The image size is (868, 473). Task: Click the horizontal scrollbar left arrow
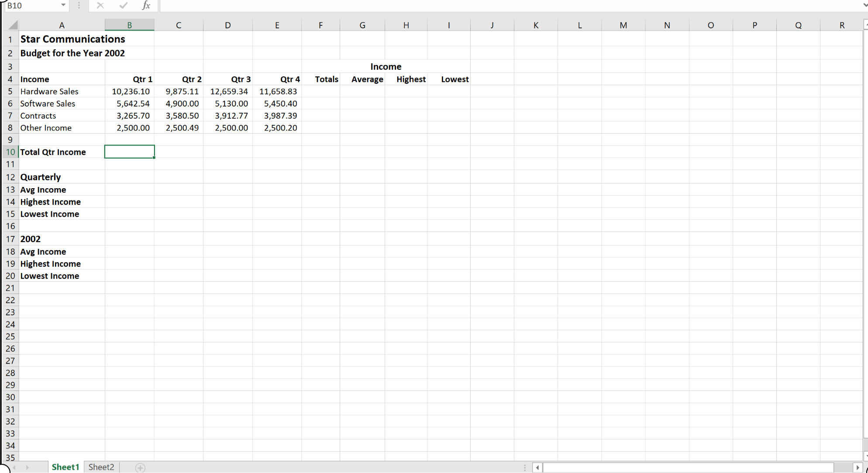click(x=537, y=467)
